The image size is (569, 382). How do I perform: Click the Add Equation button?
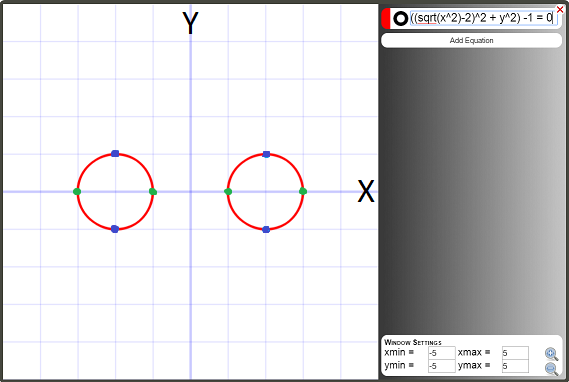471,40
